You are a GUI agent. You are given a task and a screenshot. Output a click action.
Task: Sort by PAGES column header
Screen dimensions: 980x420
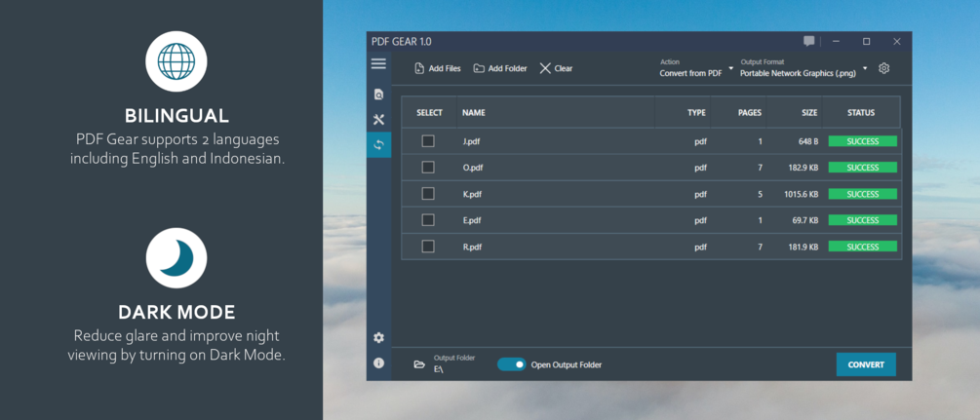pyautogui.click(x=749, y=113)
